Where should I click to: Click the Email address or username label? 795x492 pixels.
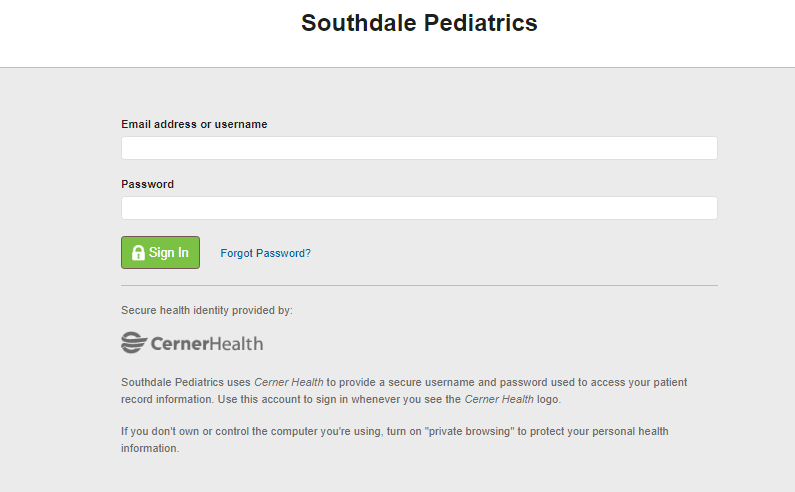(x=194, y=124)
